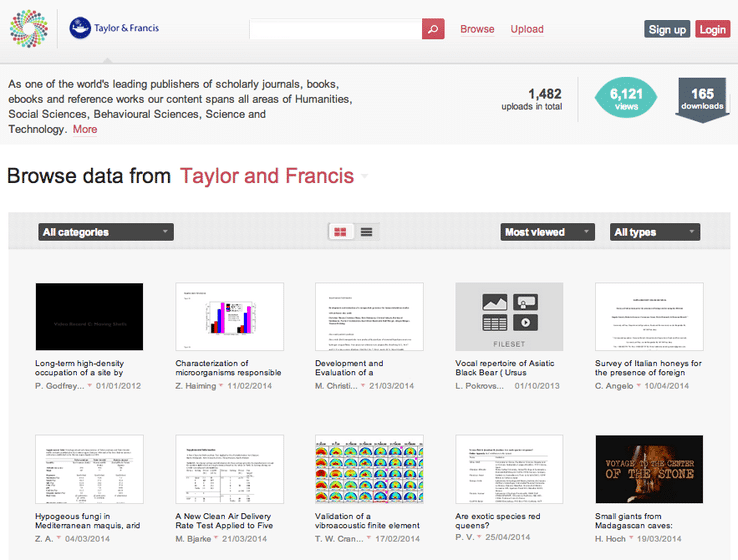Focus the search input field
The image size is (738, 560).
(336, 29)
